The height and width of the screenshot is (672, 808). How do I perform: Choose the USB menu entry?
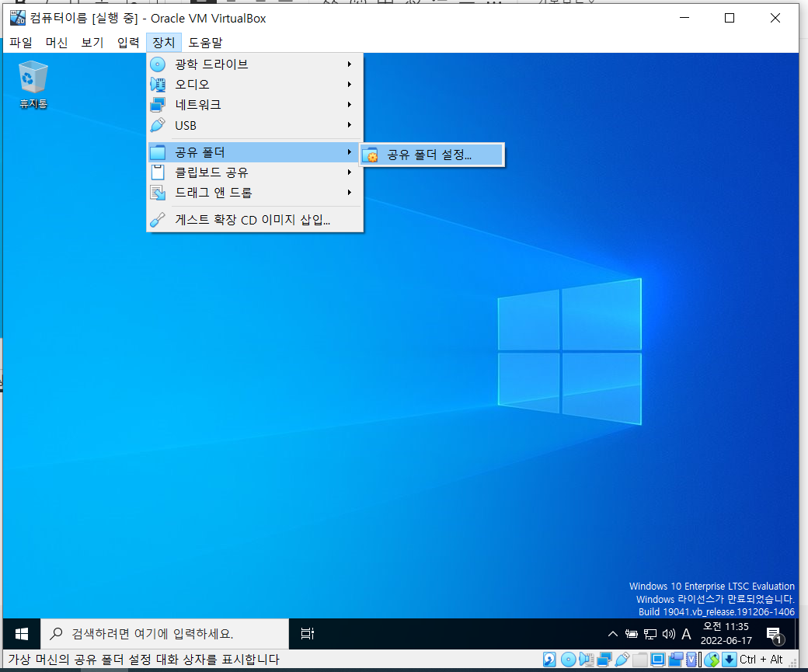point(256,125)
